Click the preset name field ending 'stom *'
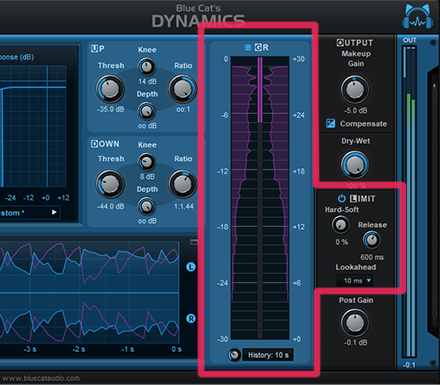 30,213
